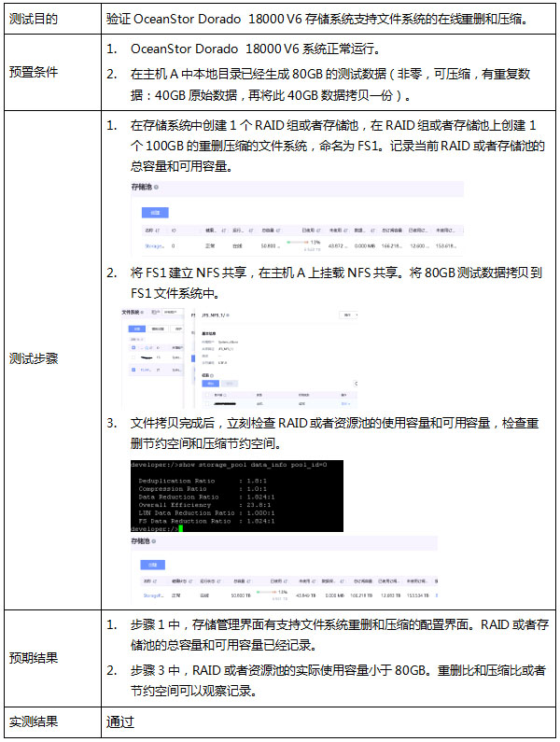
Task: Click the help icon next to 权限 heading
Action: pos(212,376)
